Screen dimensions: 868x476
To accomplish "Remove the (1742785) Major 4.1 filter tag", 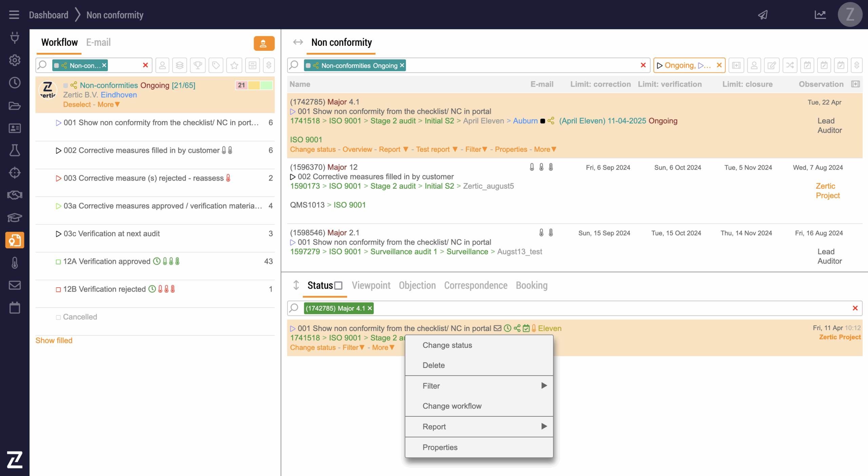I will click(x=370, y=308).
